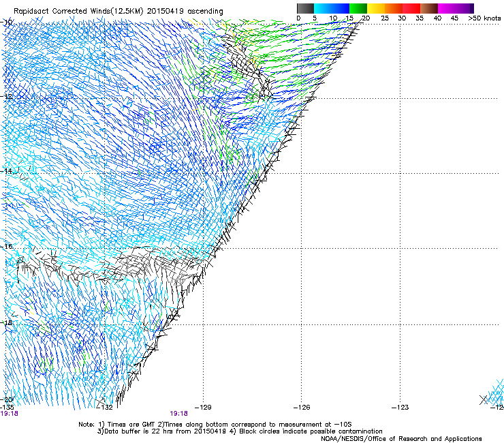Click the NOAA/NESDIS credit text
Viewport: 504px width, 443px height.
(x=401, y=439)
